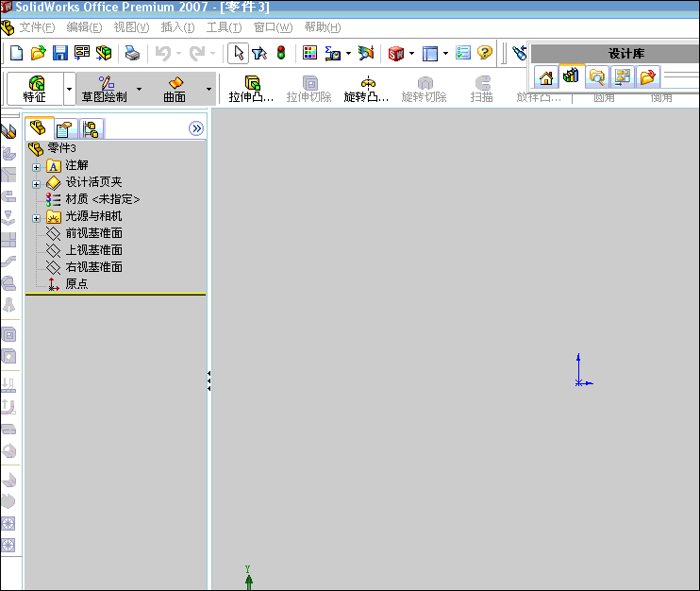The image size is (700, 591).
Task: Click the yellow rollback bar in the tree
Action: coord(116,295)
